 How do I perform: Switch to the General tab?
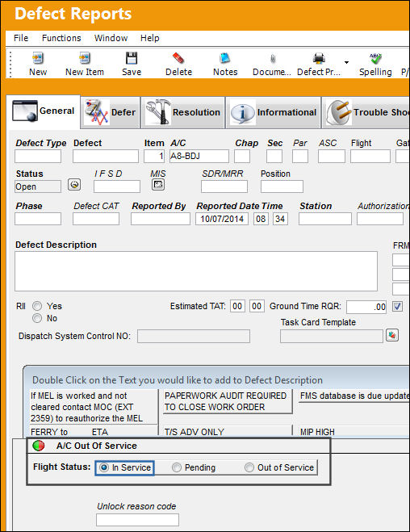pos(44,111)
